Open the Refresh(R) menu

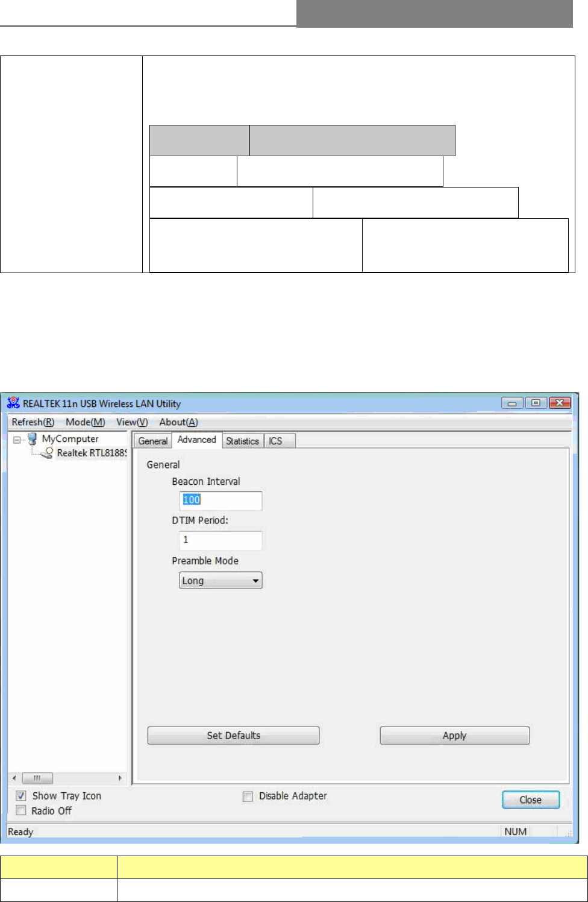33,422
